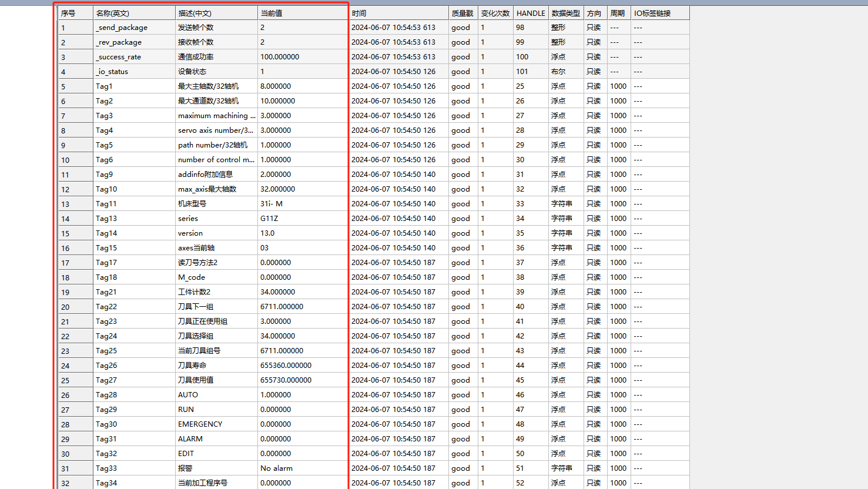Click the HANDLE column header

531,13
